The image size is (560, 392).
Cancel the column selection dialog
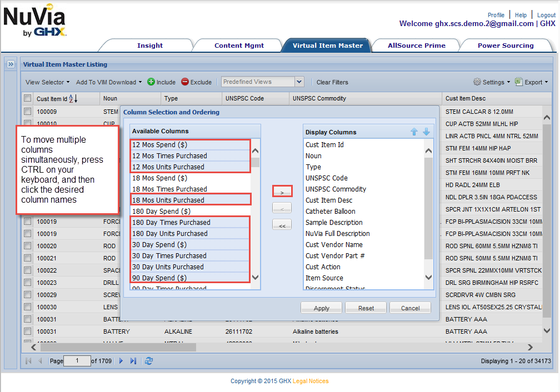tap(411, 308)
